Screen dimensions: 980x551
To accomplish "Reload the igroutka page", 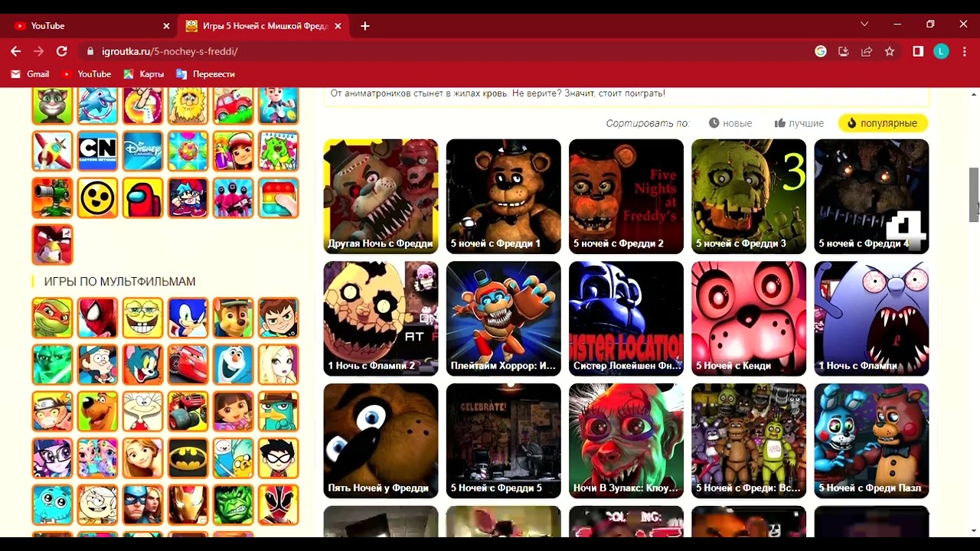I will pyautogui.click(x=61, y=51).
